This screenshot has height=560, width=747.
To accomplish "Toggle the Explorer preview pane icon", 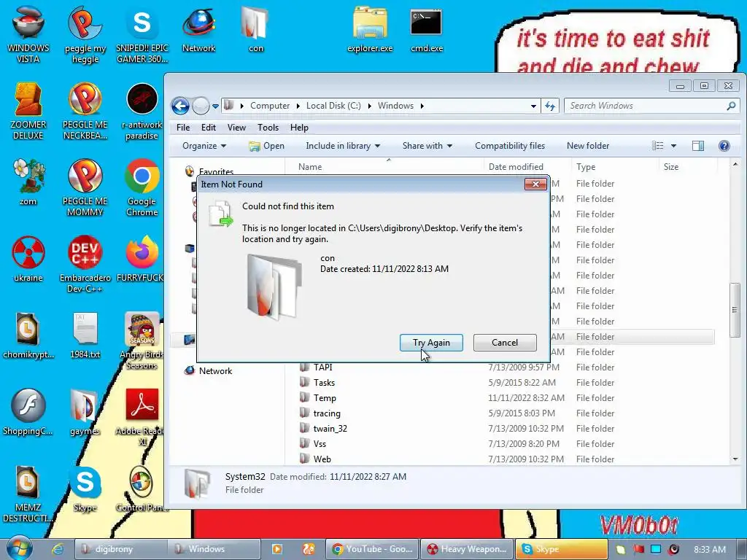I will tap(698, 146).
